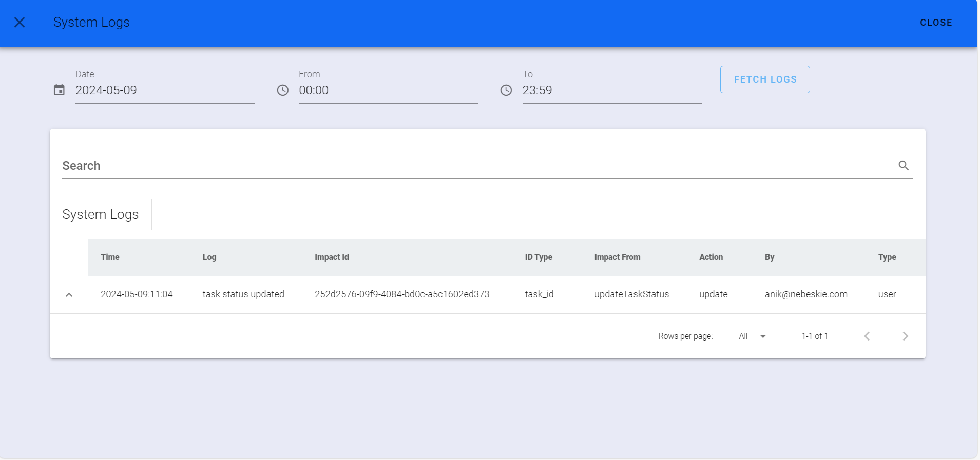Sort by the Impact Id column header

click(332, 257)
